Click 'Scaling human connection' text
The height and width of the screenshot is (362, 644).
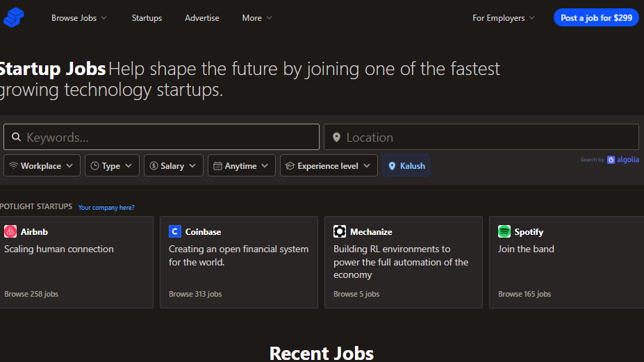coord(59,249)
